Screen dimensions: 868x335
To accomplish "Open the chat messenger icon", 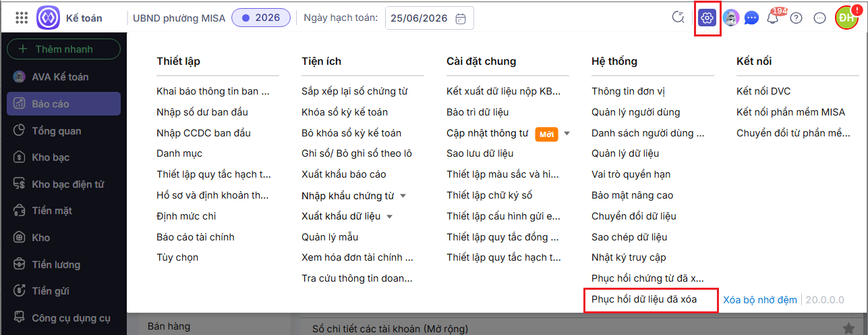I will pos(751,18).
